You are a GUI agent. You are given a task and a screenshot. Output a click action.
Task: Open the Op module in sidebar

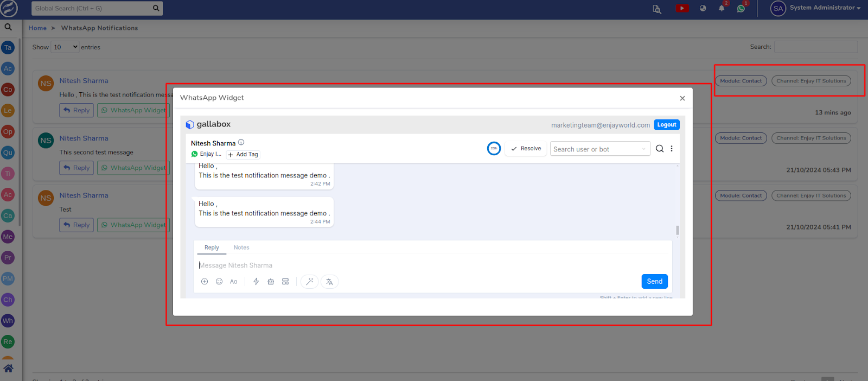[x=8, y=132]
